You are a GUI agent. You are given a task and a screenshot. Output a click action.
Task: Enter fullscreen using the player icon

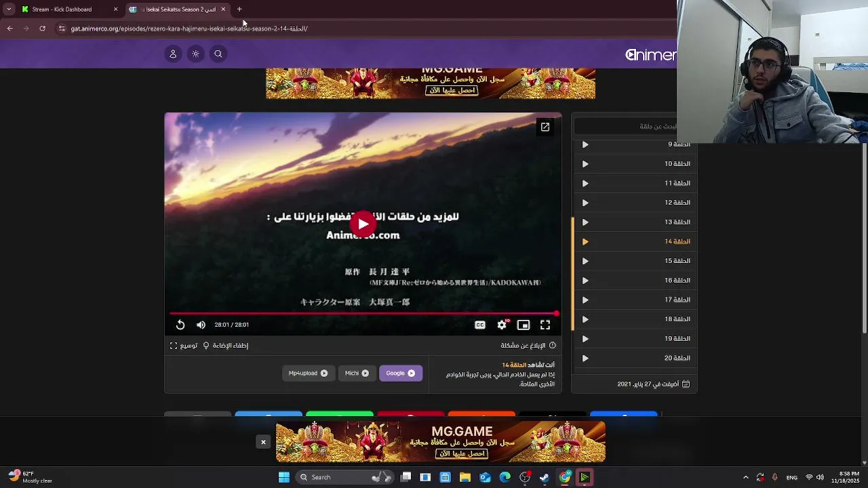(x=545, y=325)
